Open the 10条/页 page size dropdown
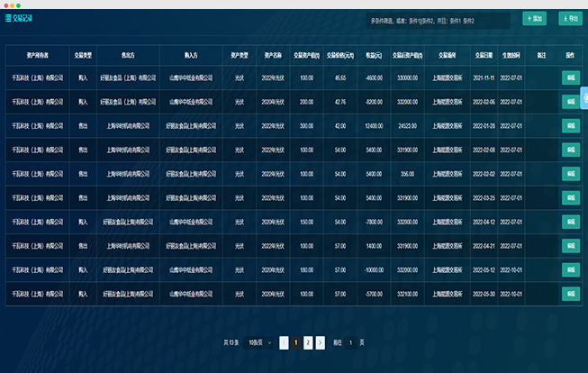 click(258, 342)
